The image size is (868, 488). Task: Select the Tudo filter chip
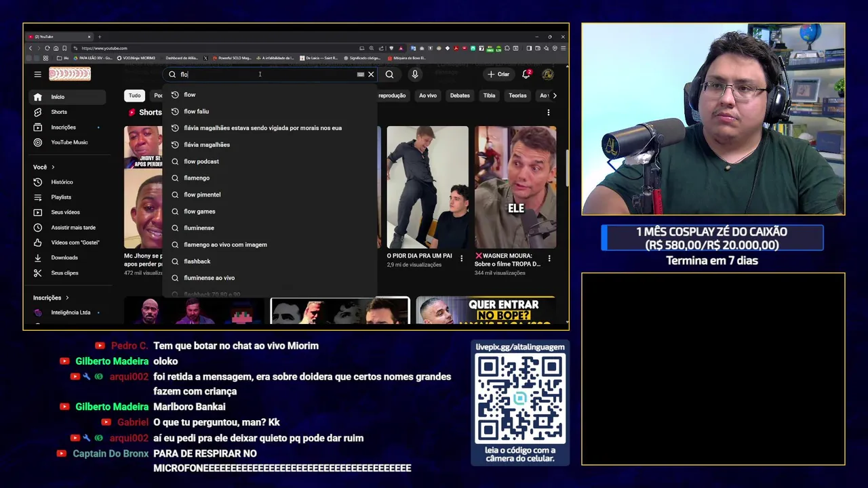pos(135,96)
